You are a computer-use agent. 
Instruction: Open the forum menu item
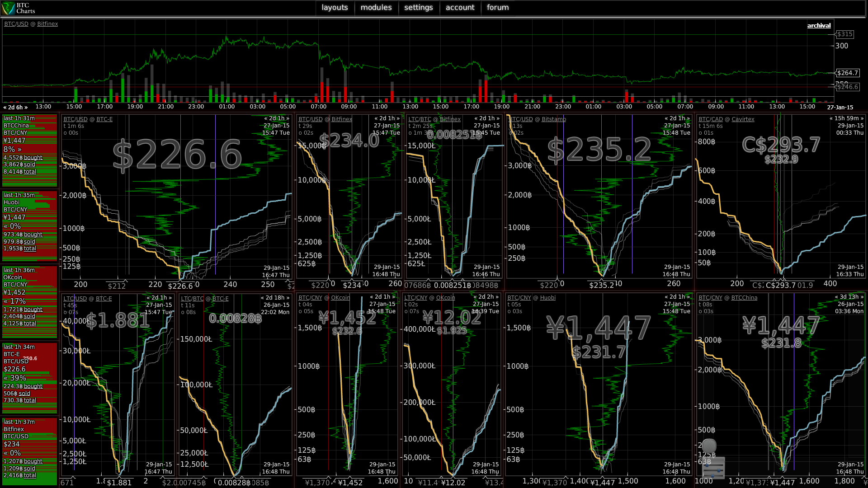pyautogui.click(x=498, y=8)
